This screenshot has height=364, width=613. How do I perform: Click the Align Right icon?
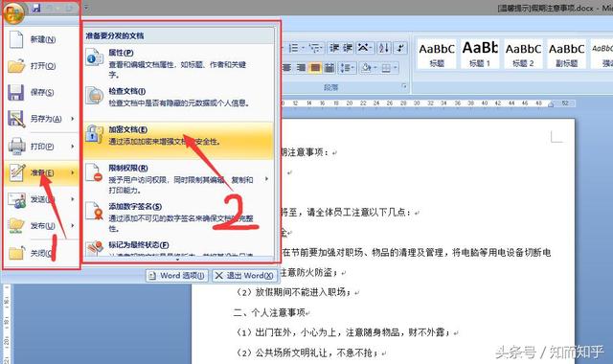point(301,68)
